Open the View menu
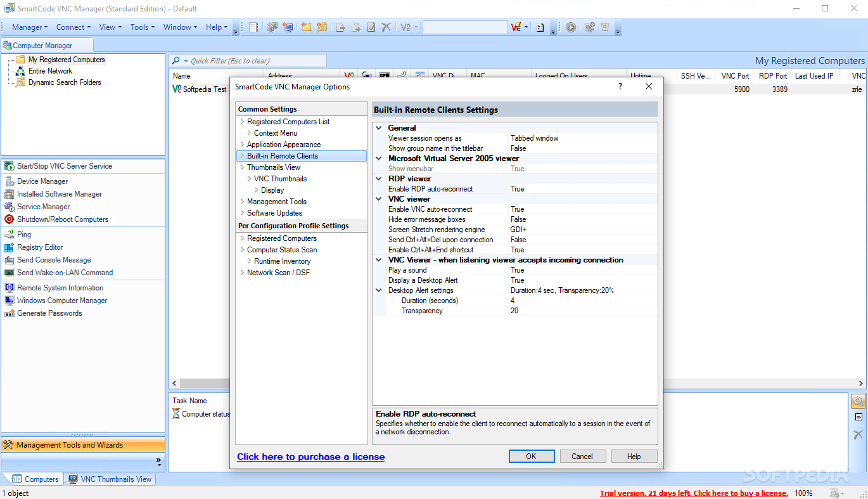The image size is (868, 499). [110, 27]
